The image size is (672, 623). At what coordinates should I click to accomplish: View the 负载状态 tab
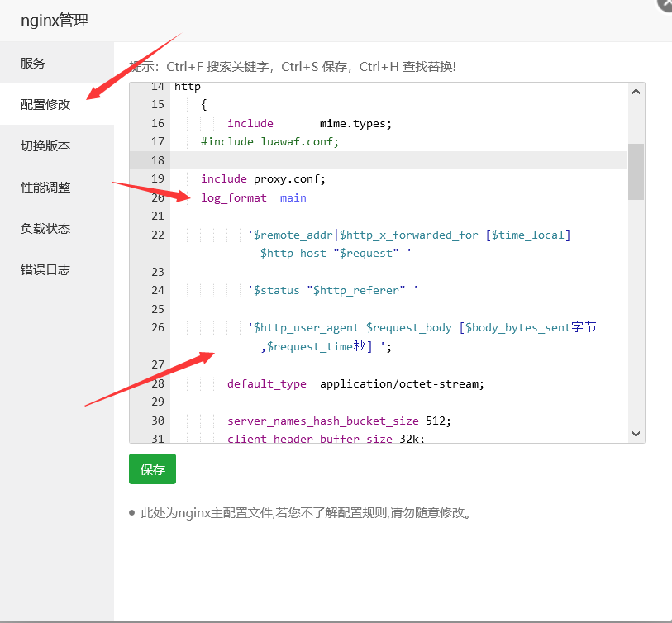point(45,228)
